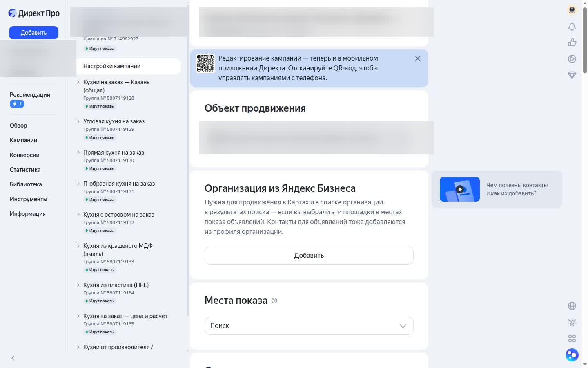Open the Информация menu item
This screenshot has height=368, width=588.
[28, 214]
